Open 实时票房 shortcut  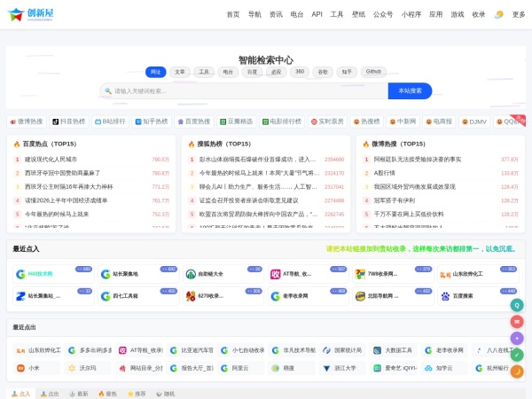coord(327,121)
